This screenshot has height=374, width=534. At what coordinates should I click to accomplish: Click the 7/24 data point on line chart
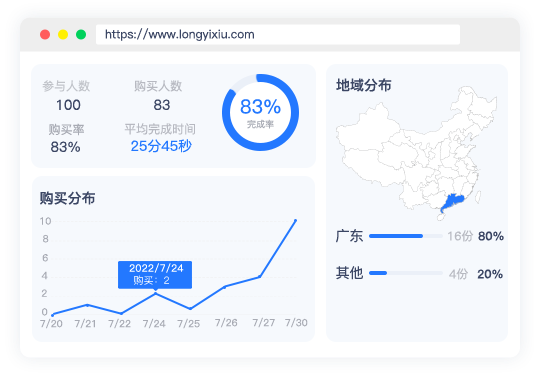click(x=156, y=293)
